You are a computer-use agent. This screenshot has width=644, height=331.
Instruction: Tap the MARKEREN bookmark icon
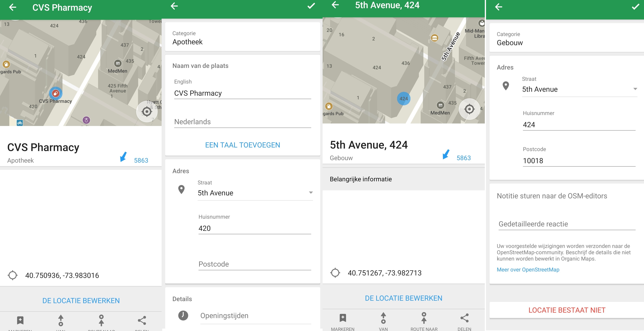coord(20,320)
